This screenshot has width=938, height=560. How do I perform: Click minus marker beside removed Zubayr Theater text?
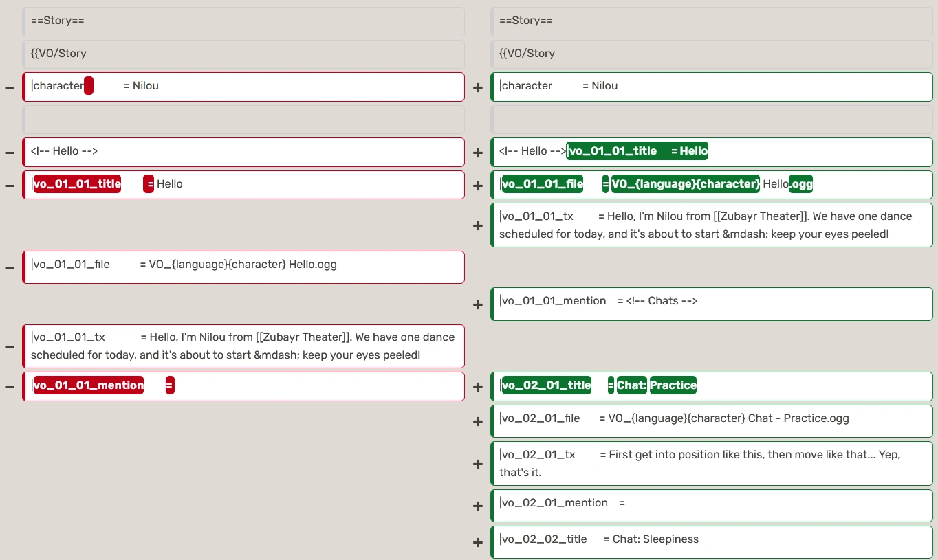[10, 346]
